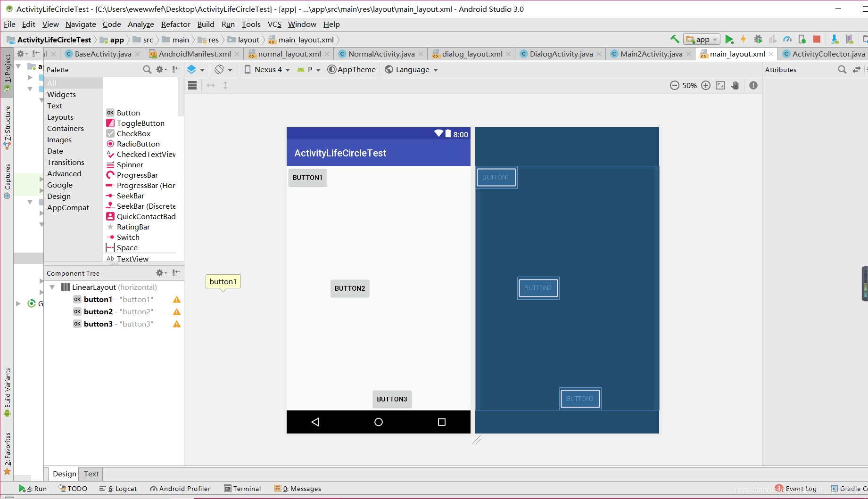Viewport: 868px width, 499px height.
Task: Open Component Tree settings gear
Action: (x=161, y=273)
